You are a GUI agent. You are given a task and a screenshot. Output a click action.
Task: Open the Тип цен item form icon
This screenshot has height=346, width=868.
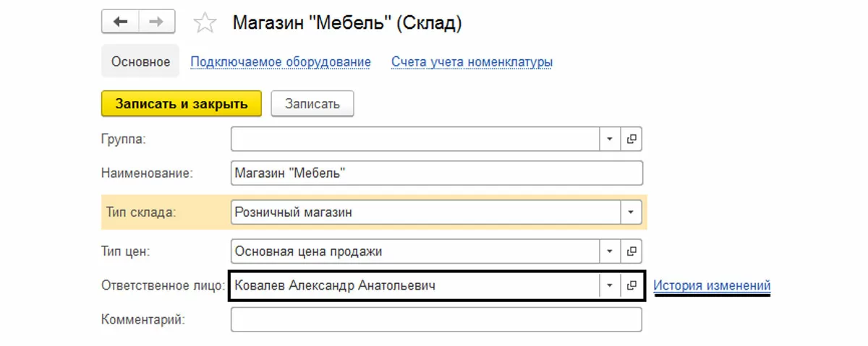tap(631, 251)
